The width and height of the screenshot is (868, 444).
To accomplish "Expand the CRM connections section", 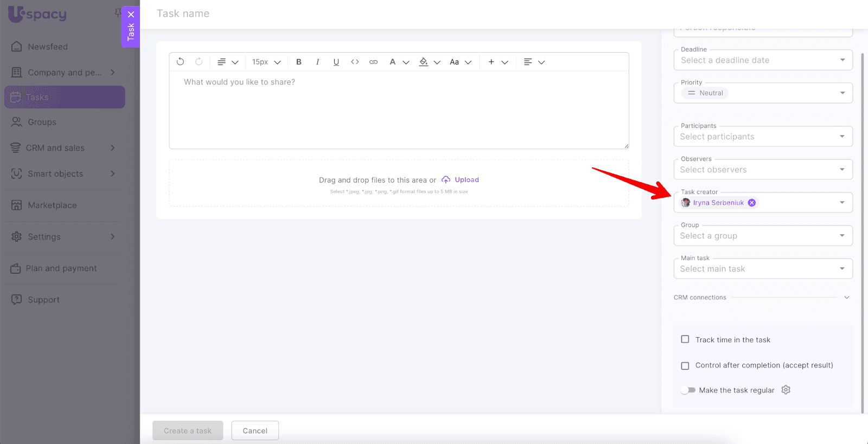I will coord(846,298).
